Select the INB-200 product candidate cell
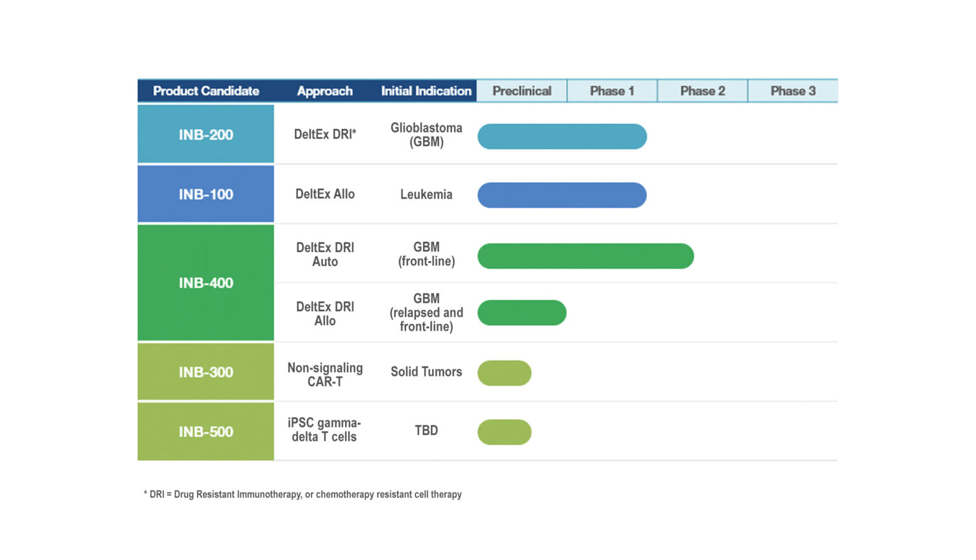This screenshot has width=976, height=560. [206, 135]
